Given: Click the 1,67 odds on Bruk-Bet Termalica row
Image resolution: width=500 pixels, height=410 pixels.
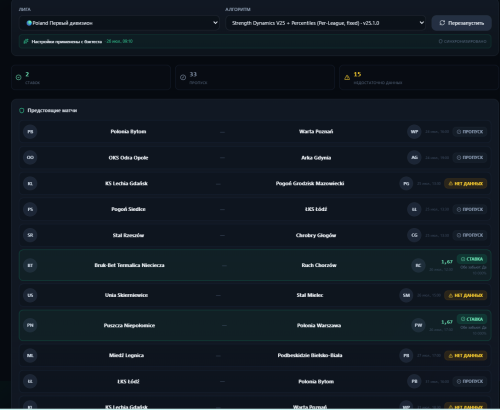Looking at the screenshot, I should tap(447, 262).
